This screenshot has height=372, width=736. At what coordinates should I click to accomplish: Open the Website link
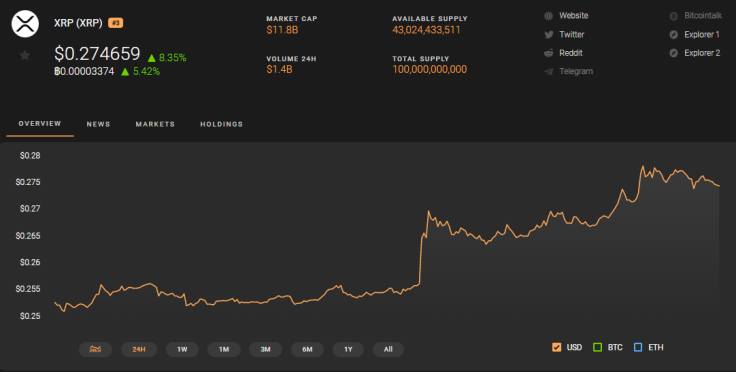coord(574,15)
